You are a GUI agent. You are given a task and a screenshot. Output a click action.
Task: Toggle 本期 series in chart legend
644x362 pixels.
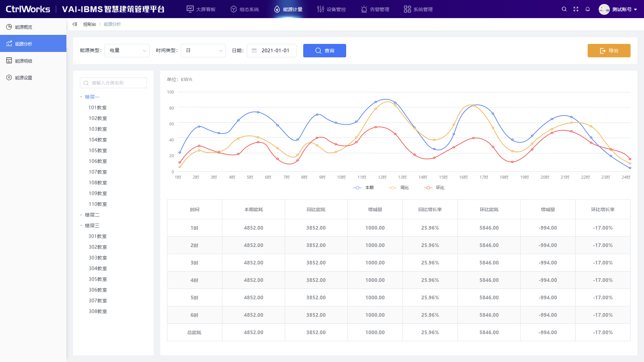pos(364,188)
